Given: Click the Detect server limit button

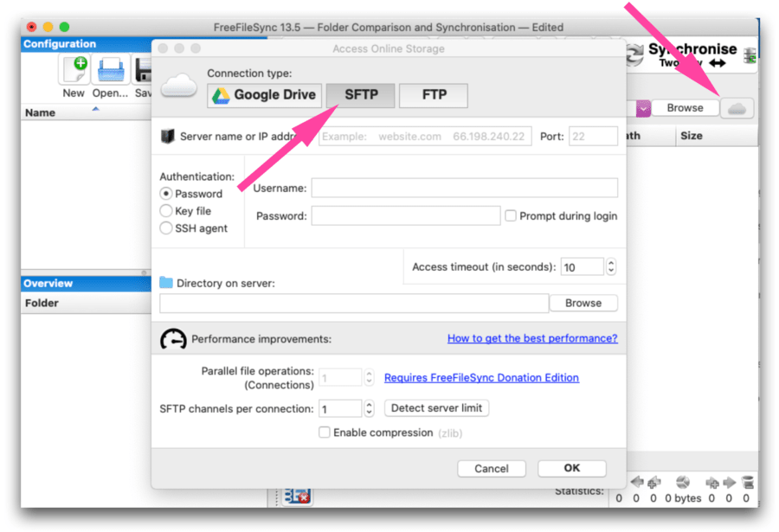Looking at the screenshot, I should point(436,407).
